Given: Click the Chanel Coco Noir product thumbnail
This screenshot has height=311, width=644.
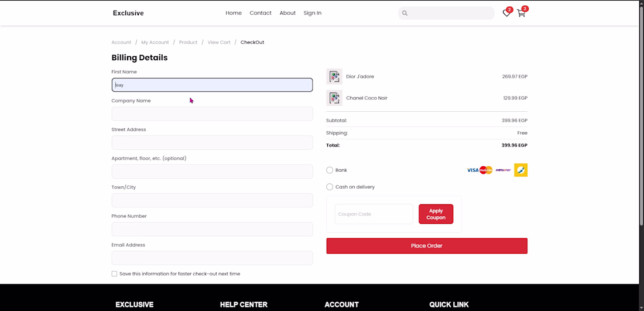Looking at the screenshot, I should pos(334,98).
